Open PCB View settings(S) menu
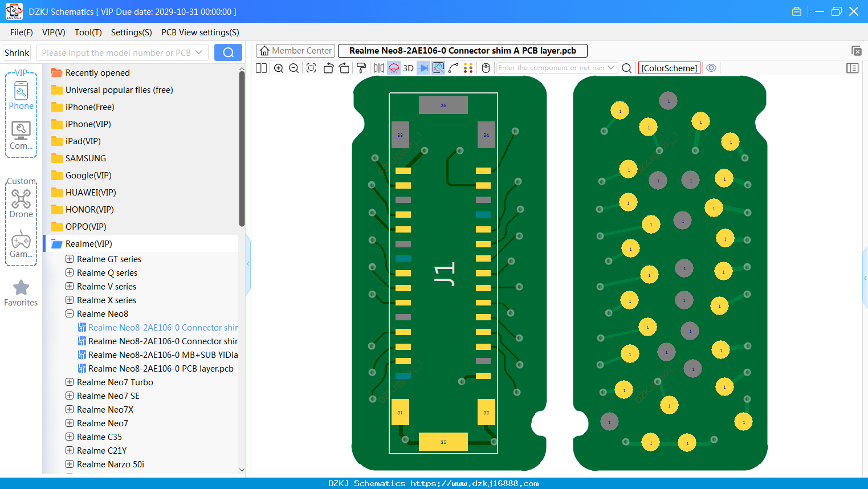 click(x=200, y=32)
